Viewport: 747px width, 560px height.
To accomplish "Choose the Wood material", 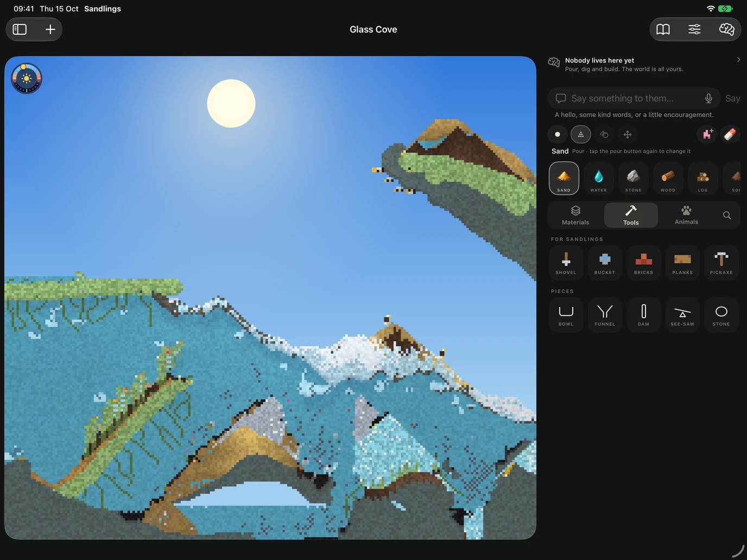I will pos(668,179).
